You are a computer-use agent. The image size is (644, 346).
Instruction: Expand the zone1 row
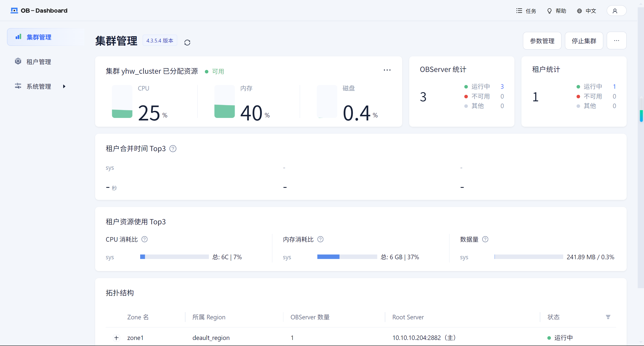point(116,338)
